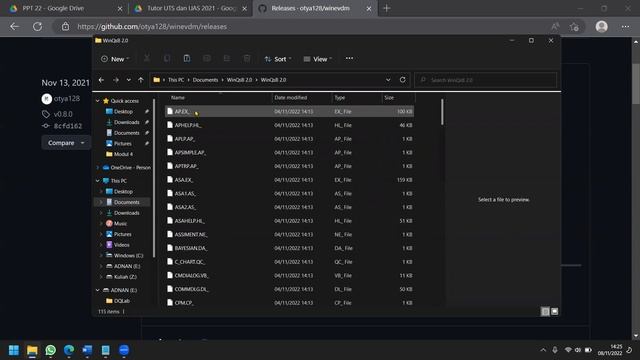Click the Copy icon in Explorer toolbar
The width and height of the screenshot is (640, 360).
pos(167,59)
